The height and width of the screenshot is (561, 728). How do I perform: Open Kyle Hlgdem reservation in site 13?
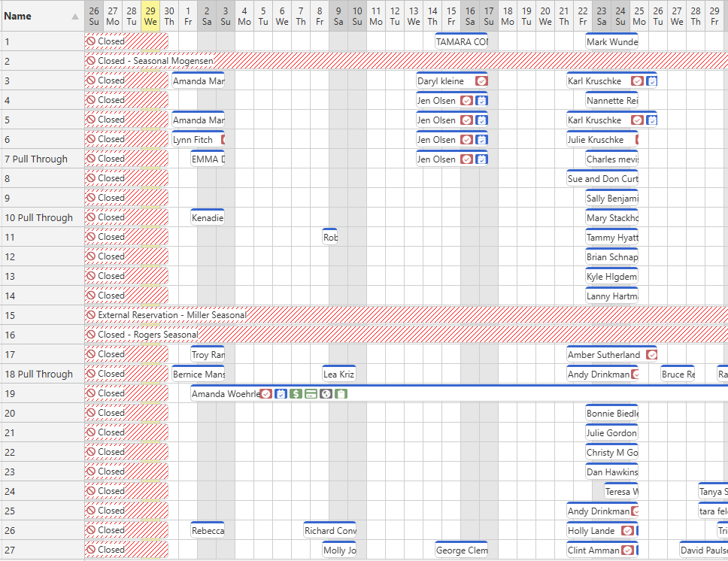tap(612, 276)
